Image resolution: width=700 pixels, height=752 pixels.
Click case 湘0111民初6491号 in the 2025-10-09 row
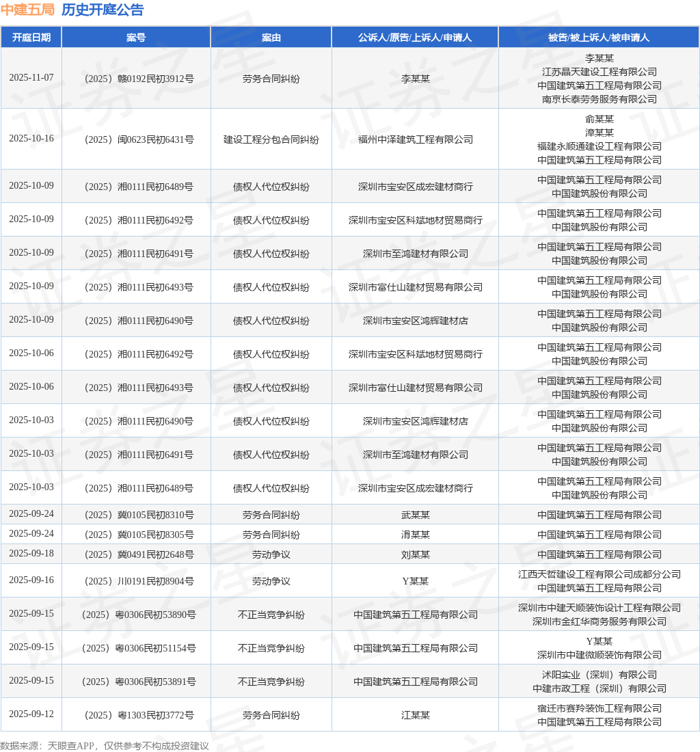click(139, 254)
